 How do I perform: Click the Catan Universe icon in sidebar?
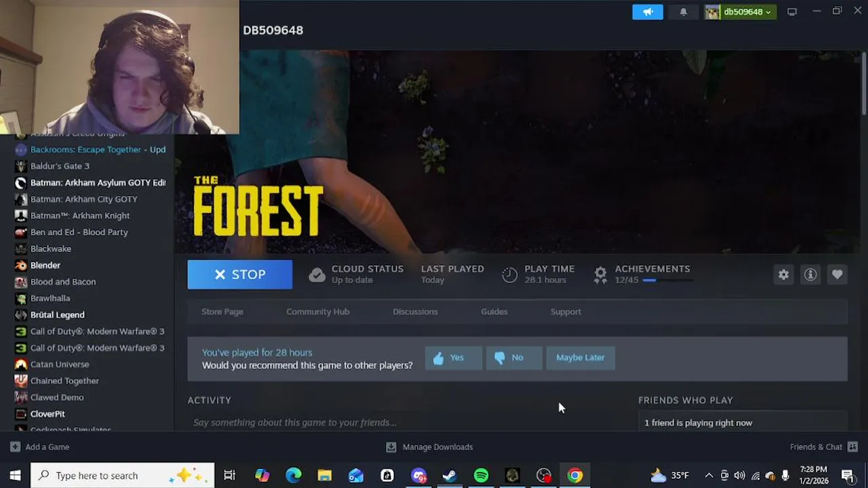click(x=20, y=365)
